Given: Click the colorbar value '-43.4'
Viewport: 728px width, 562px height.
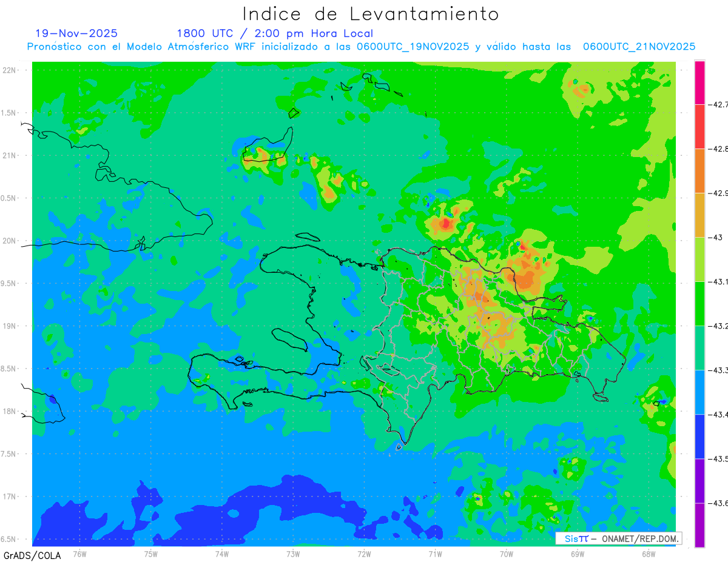Looking at the screenshot, I should pos(718,414).
